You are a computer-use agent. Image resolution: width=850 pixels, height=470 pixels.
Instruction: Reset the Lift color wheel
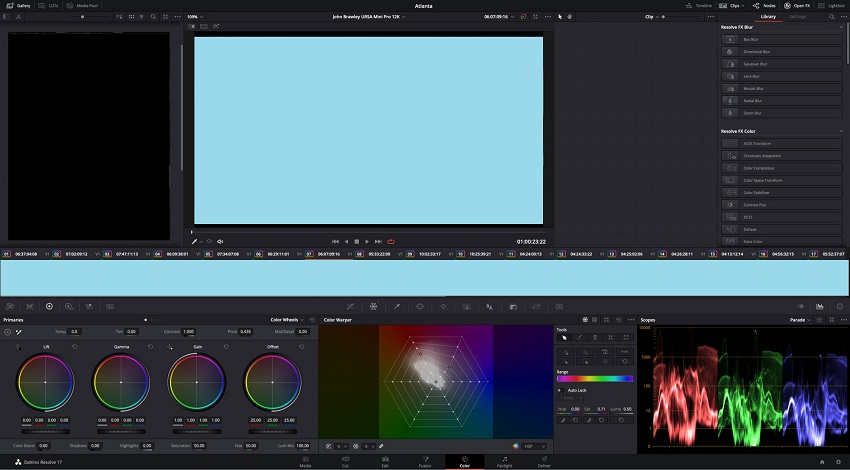75,346
